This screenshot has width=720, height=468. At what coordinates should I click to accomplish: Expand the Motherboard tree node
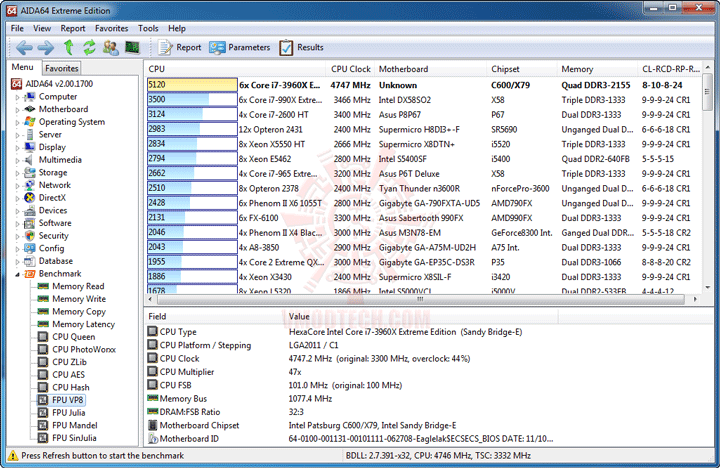(x=17, y=110)
